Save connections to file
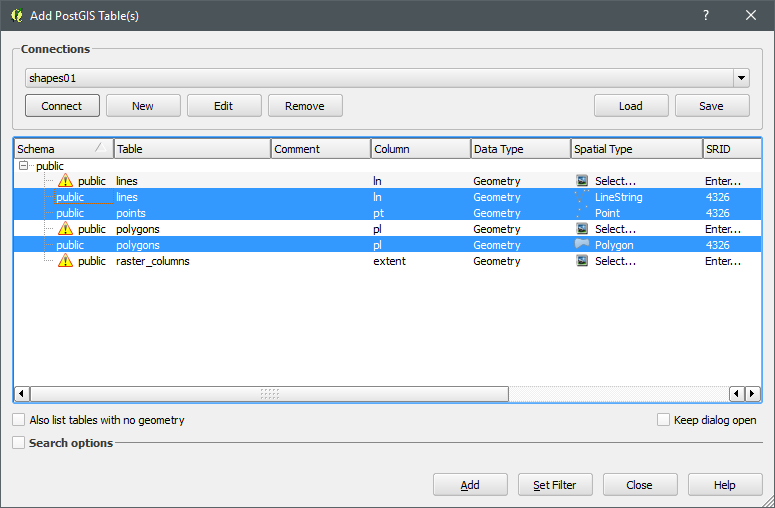Screen dimensions: 775x508 point(712,106)
